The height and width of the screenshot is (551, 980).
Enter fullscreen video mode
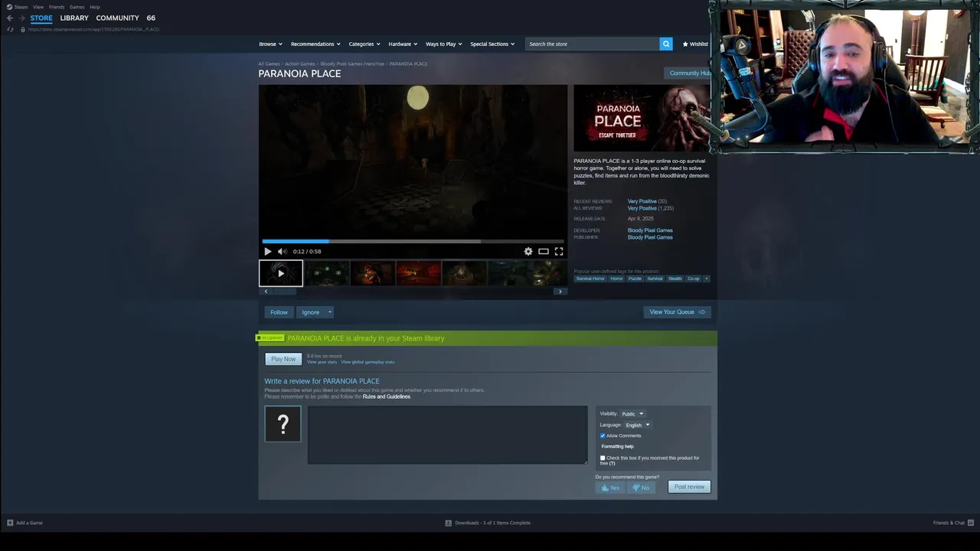pos(559,251)
